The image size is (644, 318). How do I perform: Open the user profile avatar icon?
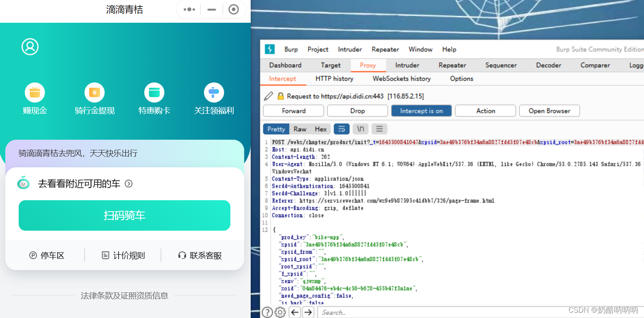(x=30, y=47)
